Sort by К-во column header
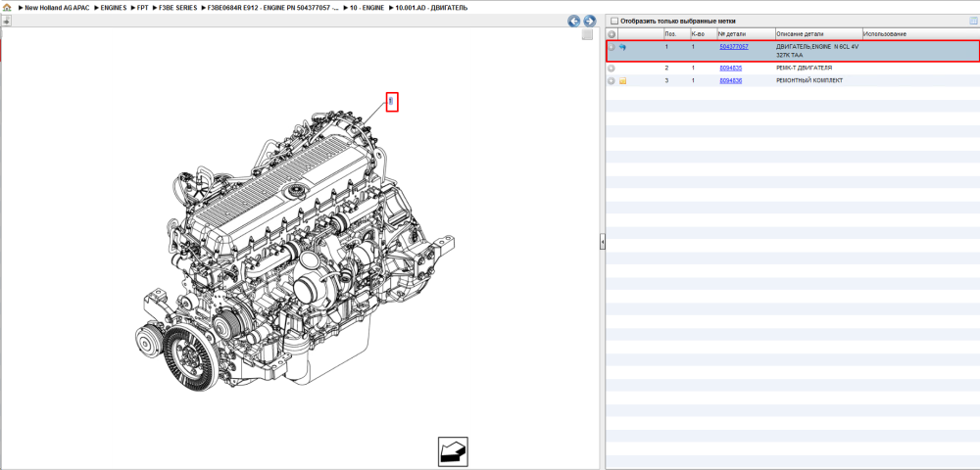 tap(703, 33)
